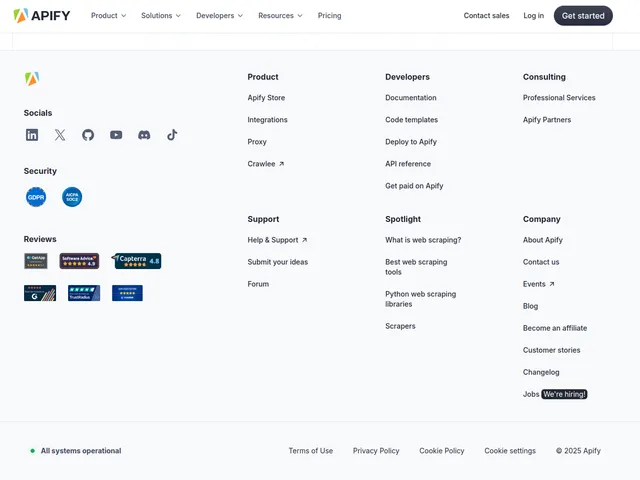Open Professional Services under Consulting
The height and width of the screenshot is (480, 640).
click(x=559, y=98)
